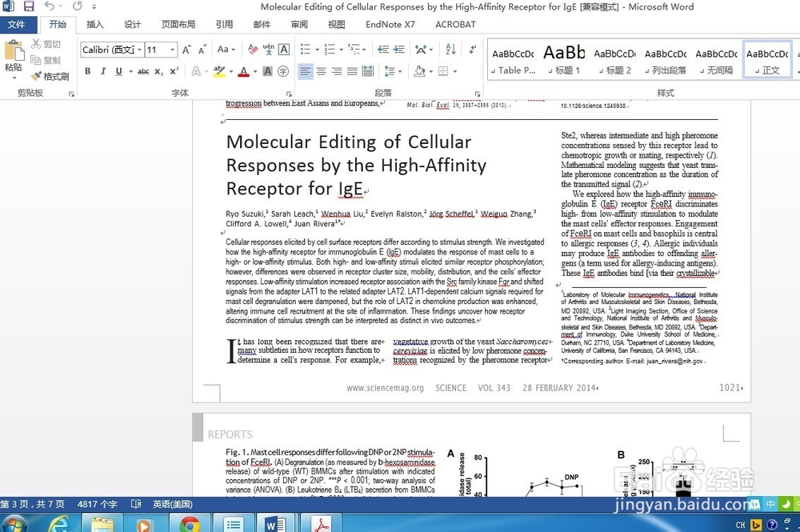
Task: Open the font size 11 dropdown
Action: [173, 50]
